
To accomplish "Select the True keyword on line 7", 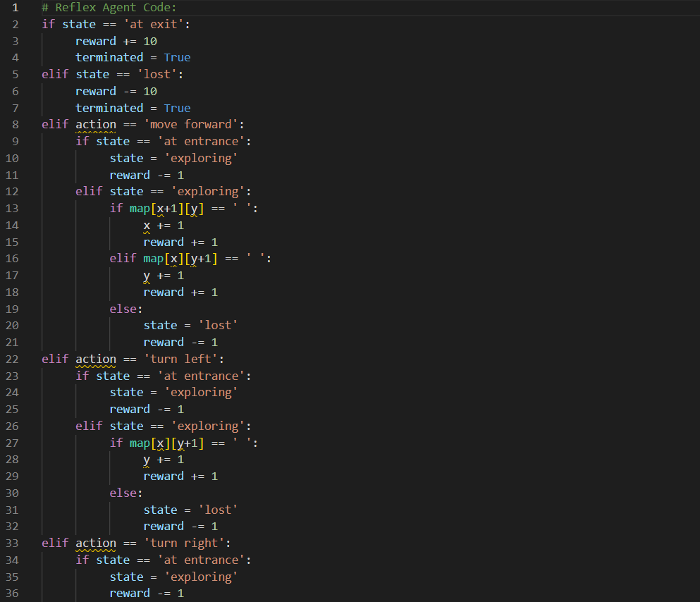I will 177,107.
